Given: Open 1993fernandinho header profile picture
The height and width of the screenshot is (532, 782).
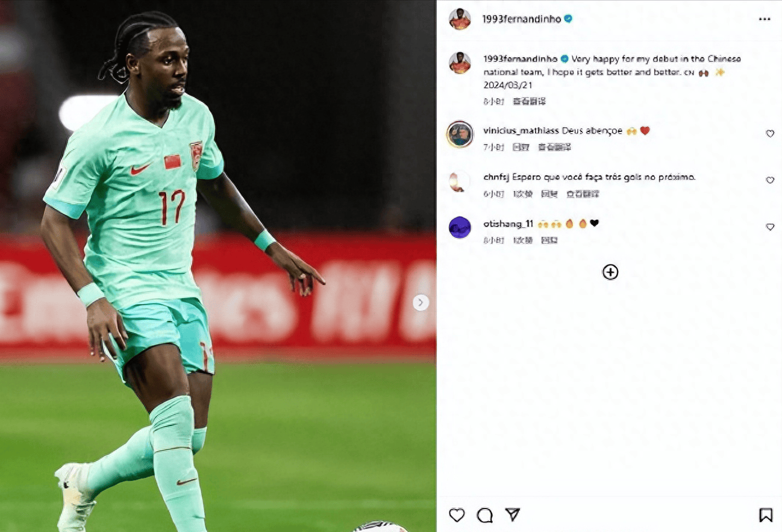Looking at the screenshot, I should point(460,19).
